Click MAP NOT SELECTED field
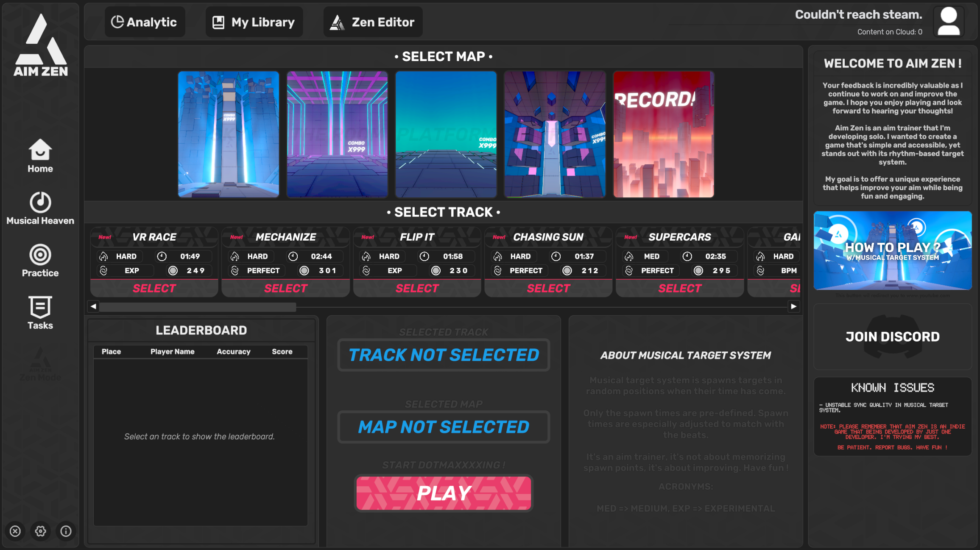 click(444, 427)
